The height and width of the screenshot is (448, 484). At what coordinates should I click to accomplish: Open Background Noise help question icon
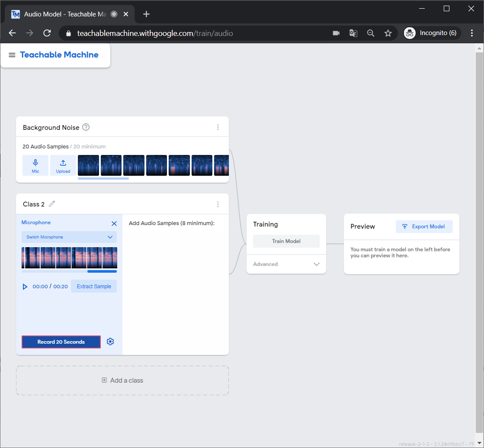86,127
